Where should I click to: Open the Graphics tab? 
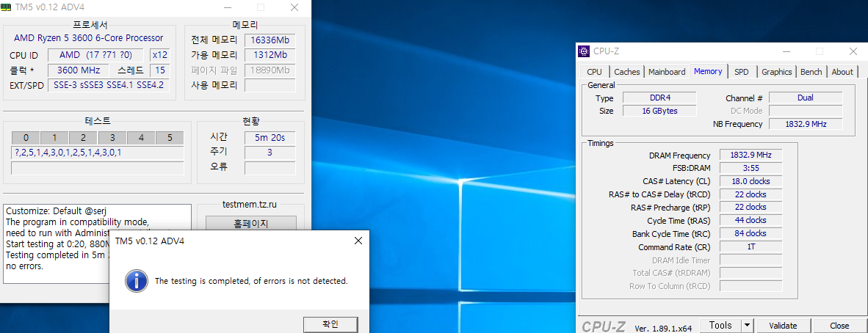pyautogui.click(x=777, y=72)
